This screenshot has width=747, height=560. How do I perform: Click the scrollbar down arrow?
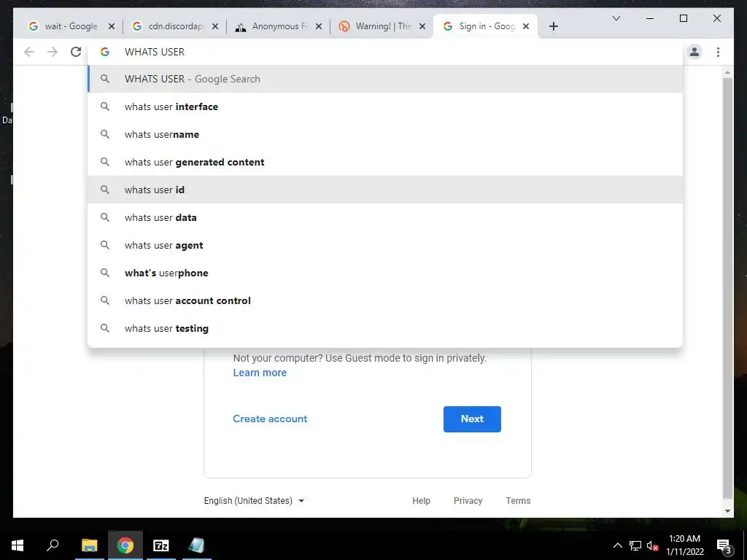pos(727,511)
